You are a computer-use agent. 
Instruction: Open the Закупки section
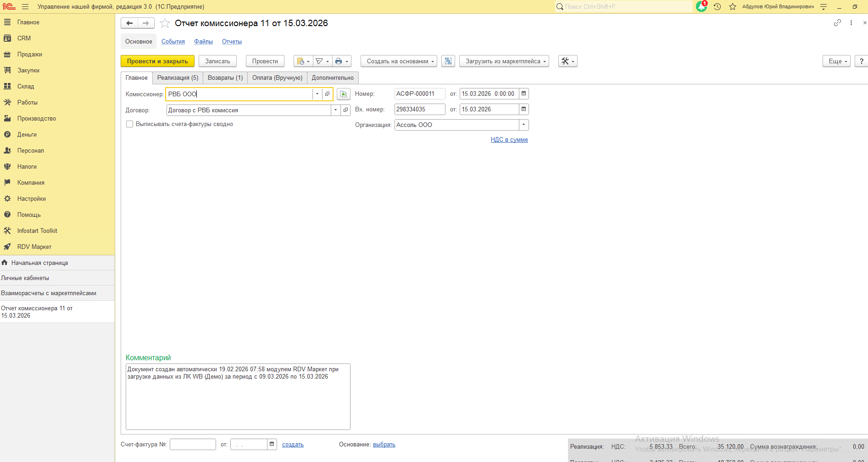click(28, 70)
